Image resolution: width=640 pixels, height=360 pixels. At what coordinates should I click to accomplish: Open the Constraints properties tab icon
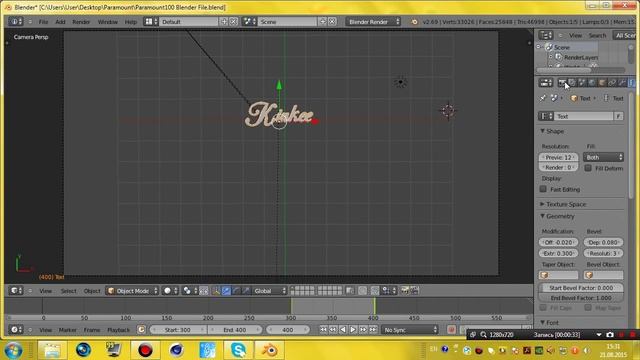tap(612, 83)
